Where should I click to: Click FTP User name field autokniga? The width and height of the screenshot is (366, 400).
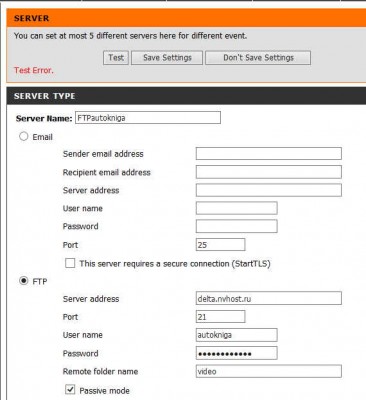coord(237,335)
